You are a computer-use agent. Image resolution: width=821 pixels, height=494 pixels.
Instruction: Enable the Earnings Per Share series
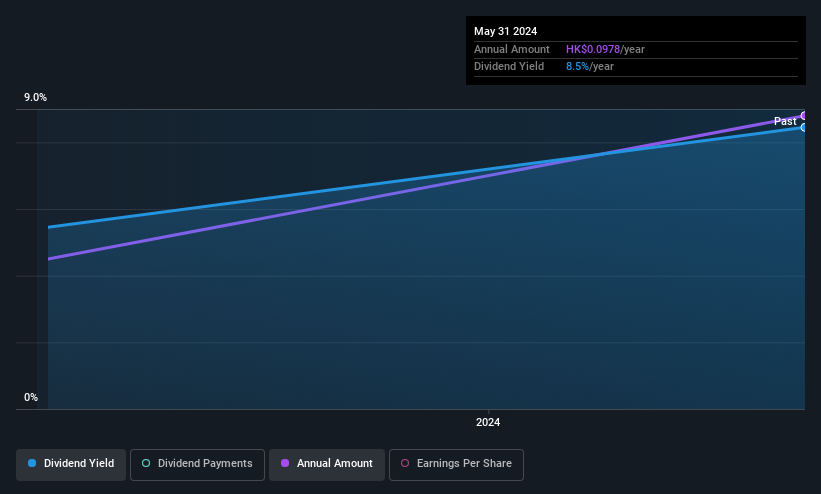click(456, 465)
